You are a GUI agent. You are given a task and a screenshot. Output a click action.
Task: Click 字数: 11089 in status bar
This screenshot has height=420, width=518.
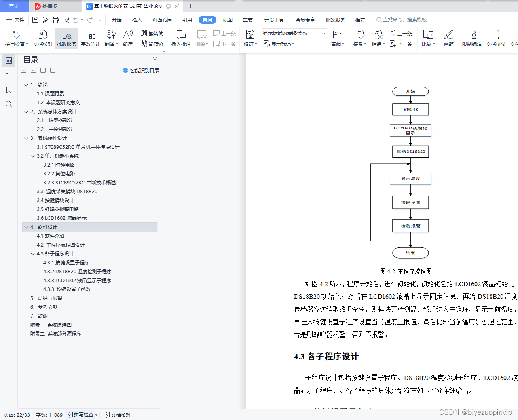pos(49,415)
